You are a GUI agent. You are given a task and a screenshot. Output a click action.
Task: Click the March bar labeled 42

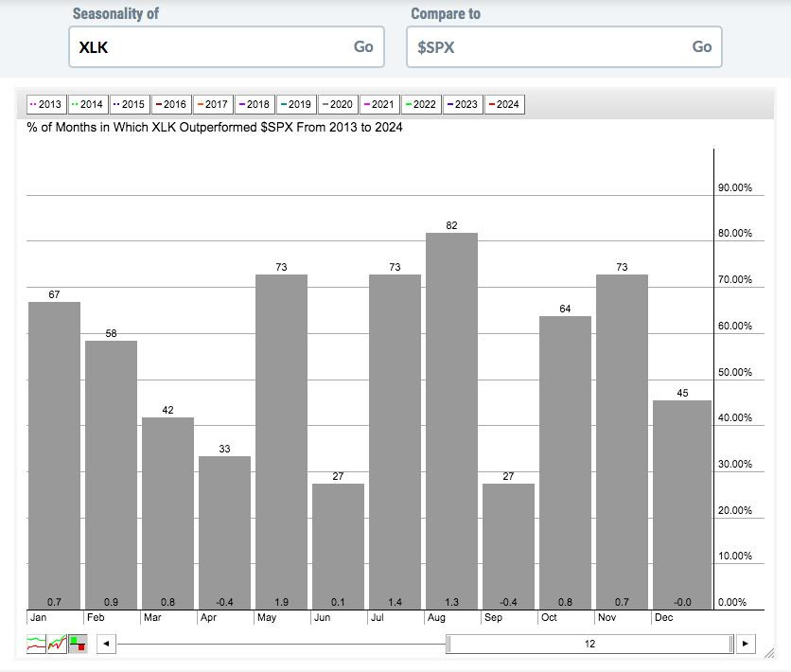coord(167,513)
